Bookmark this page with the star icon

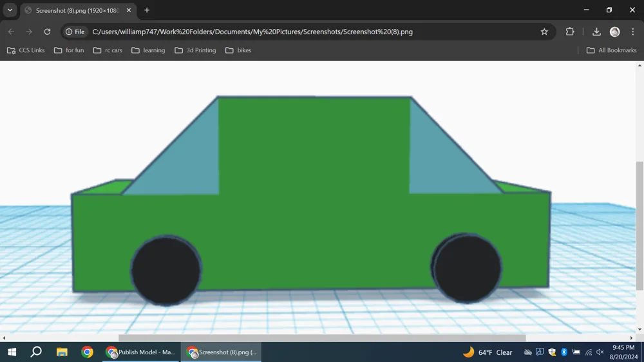pos(544,32)
